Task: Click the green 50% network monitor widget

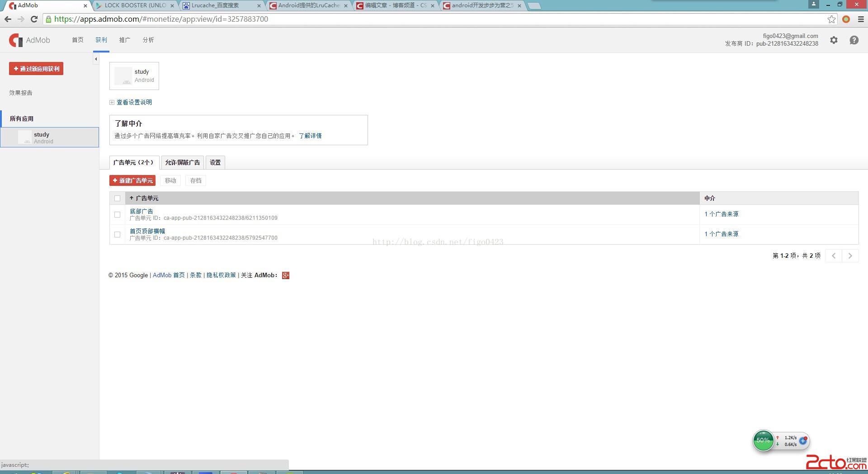Action: point(763,441)
